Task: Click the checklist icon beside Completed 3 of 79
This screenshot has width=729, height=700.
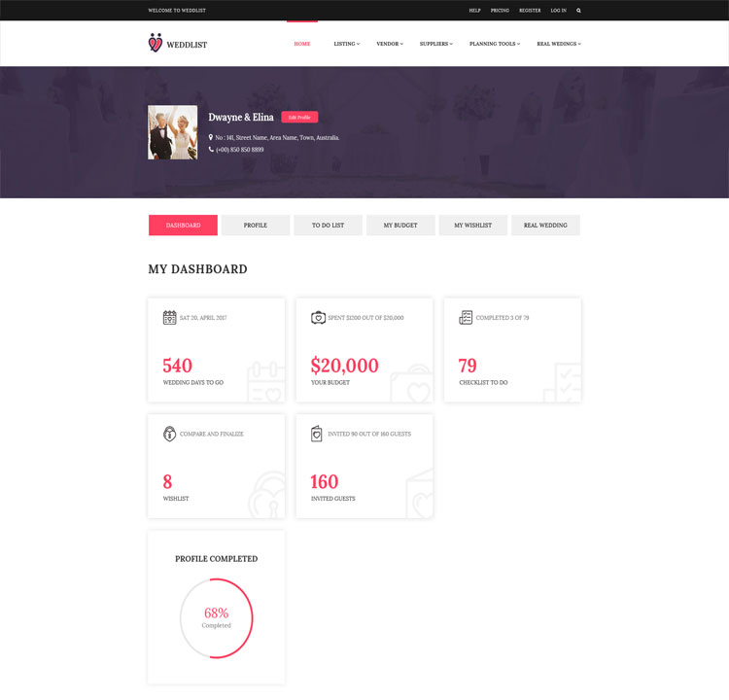Action: click(x=466, y=318)
